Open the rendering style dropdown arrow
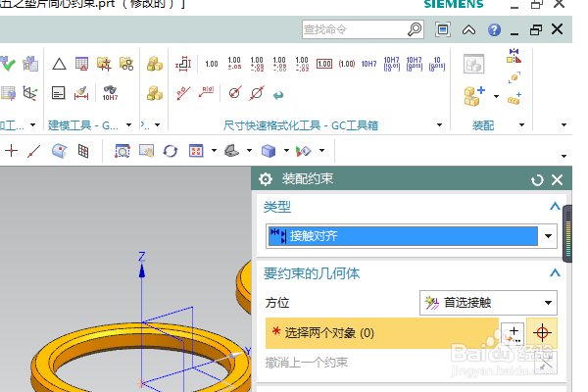The width and height of the screenshot is (588, 392). (286, 150)
